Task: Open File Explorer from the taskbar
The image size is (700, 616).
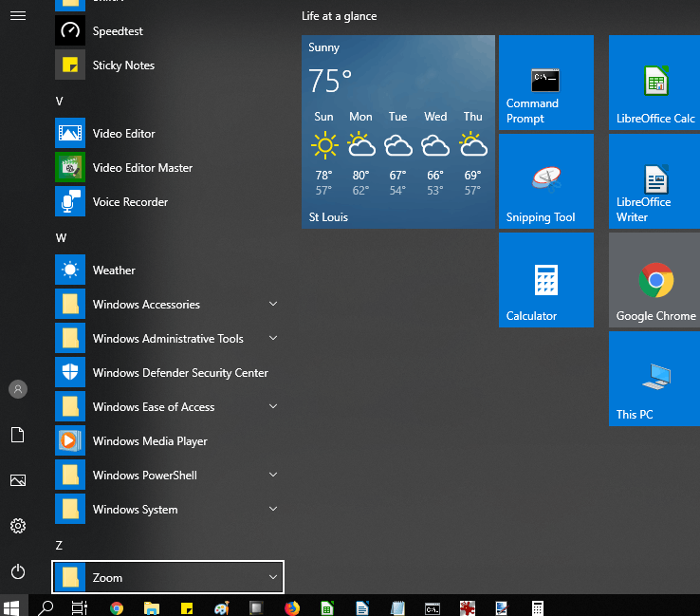Action: pyautogui.click(x=152, y=608)
